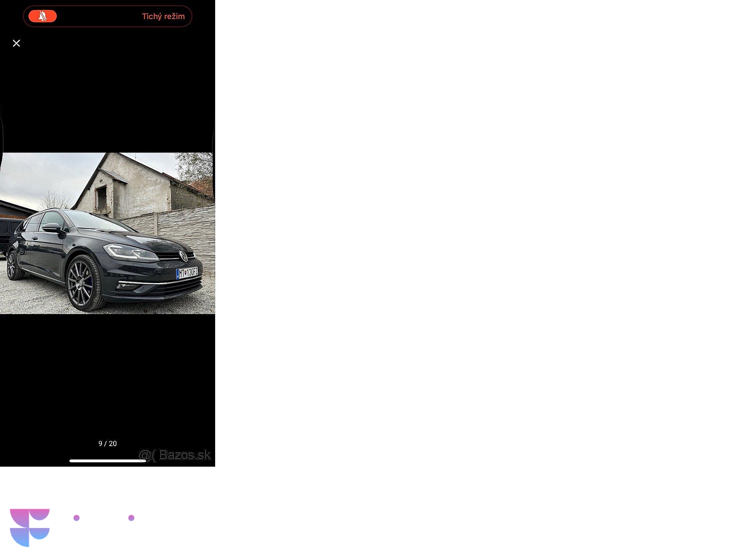Screen dimensions: 747x560
Task: Tap the white home indicator bar
Action: [107, 461]
